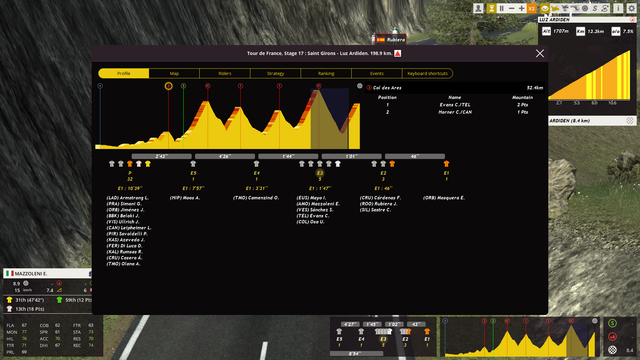Image resolution: width=640 pixels, height=360 pixels.
Task: Click the Mazzoleni E. rider name panel
Action: click(47, 273)
